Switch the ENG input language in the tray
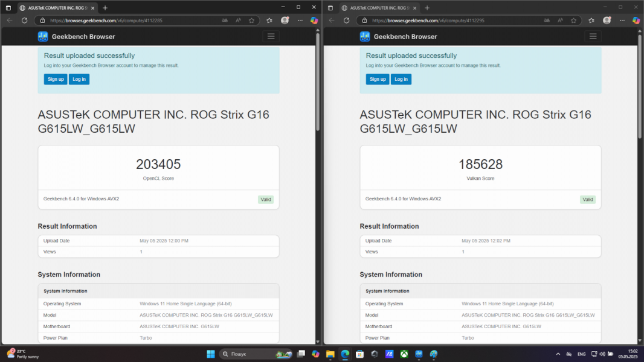The height and width of the screenshot is (362, 644). pos(582,354)
